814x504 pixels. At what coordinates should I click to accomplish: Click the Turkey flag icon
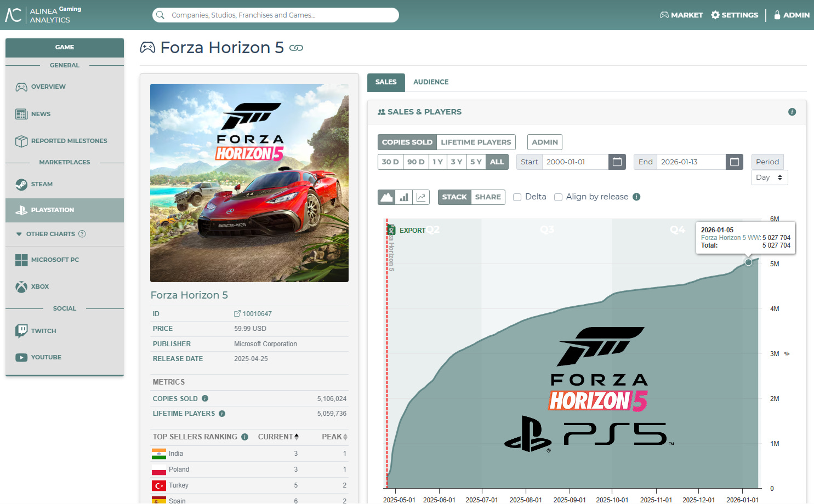pyautogui.click(x=159, y=485)
